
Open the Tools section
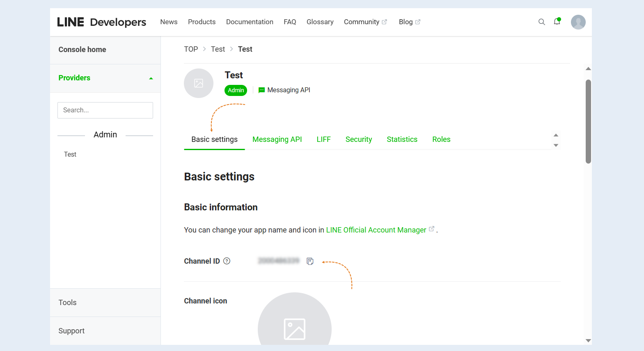(x=105, y=303)
